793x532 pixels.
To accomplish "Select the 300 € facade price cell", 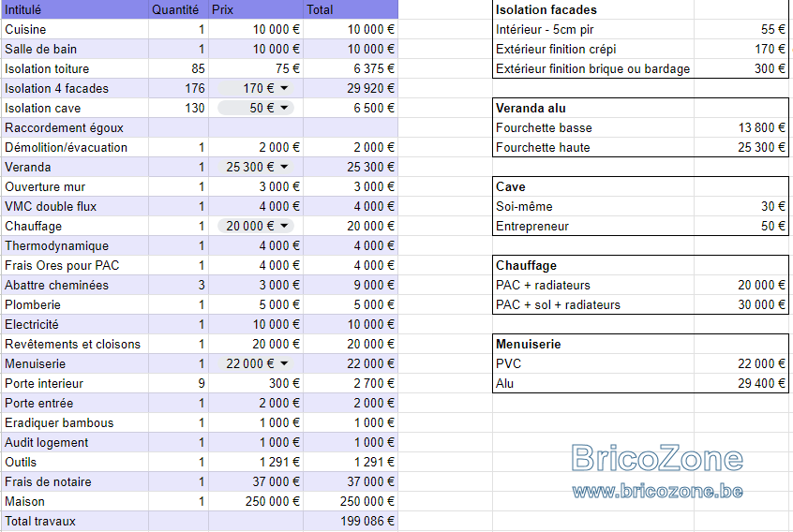I will click(x=741, y=68).
